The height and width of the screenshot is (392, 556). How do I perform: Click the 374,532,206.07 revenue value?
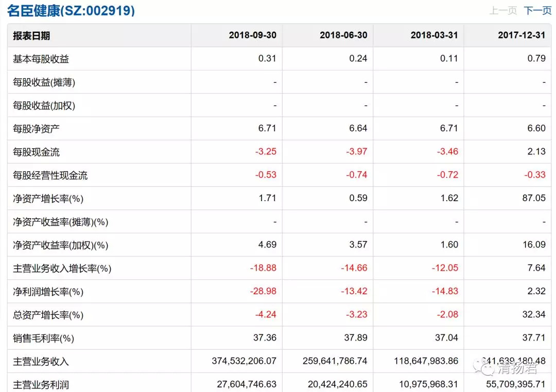click(x=244, y=361)
